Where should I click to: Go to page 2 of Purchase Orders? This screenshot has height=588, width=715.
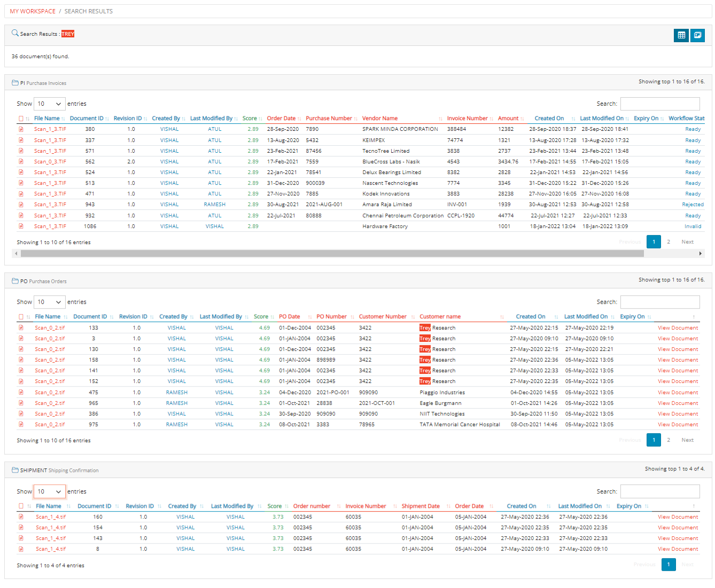coord(669,440)
